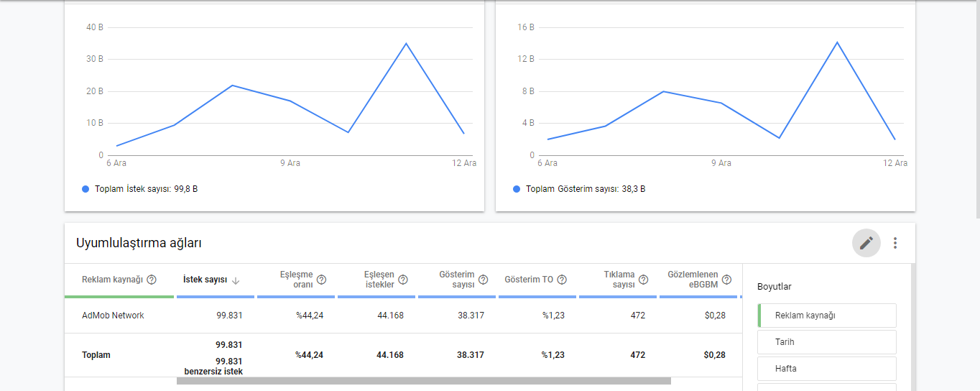Sort table by İstek sayısı column header
980x391 pixels.
[x=205, y=280]
